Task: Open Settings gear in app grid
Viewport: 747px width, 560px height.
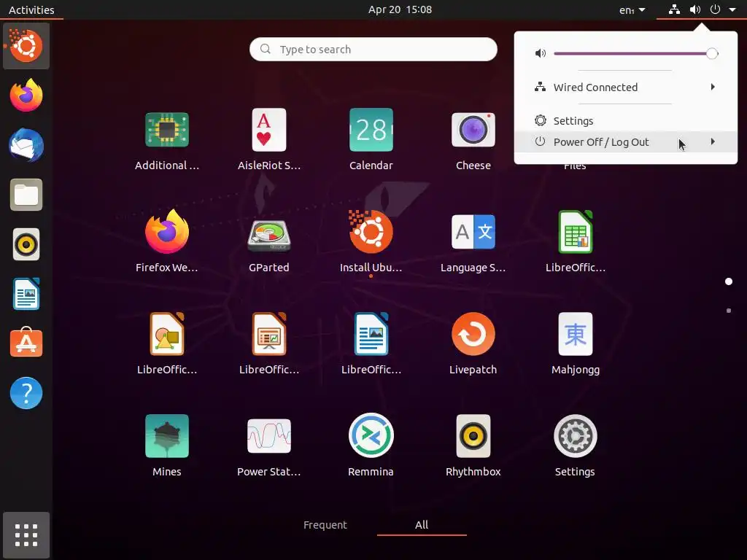Action: [575, 436]
